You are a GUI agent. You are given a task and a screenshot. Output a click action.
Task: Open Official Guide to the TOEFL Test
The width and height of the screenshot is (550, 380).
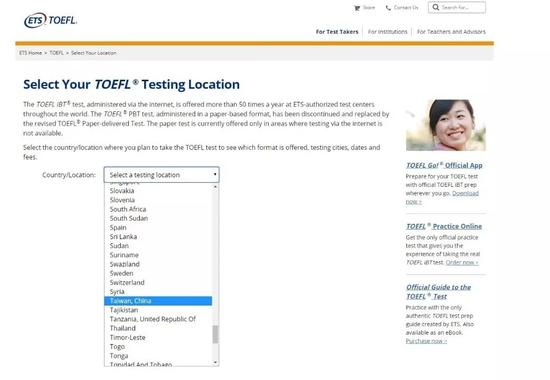click(438, 292)
